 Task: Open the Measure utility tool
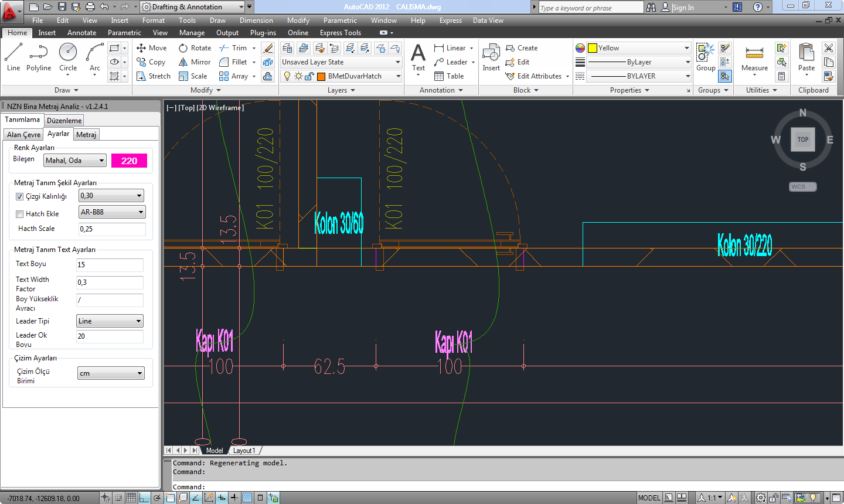pyautogui.click(x=754, y=57)
